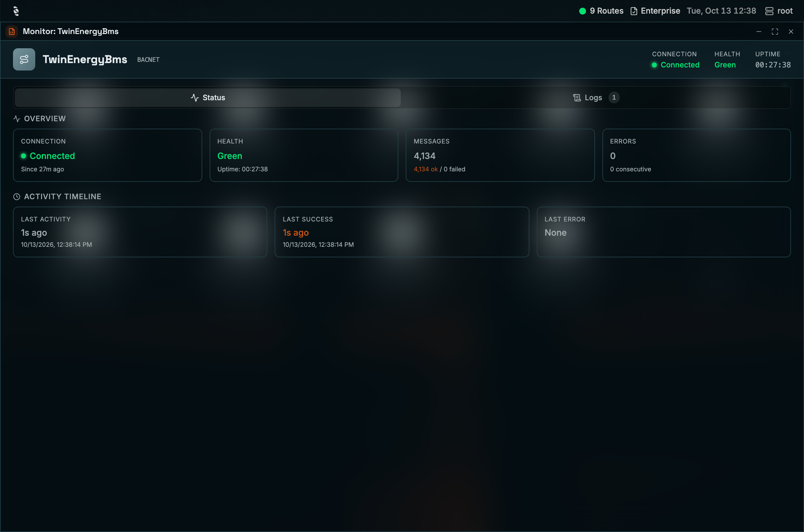Viewport: 804px width, 532px height.
Task: Open the root user menu
Action: pyautogui.click(x=785, y=11)
